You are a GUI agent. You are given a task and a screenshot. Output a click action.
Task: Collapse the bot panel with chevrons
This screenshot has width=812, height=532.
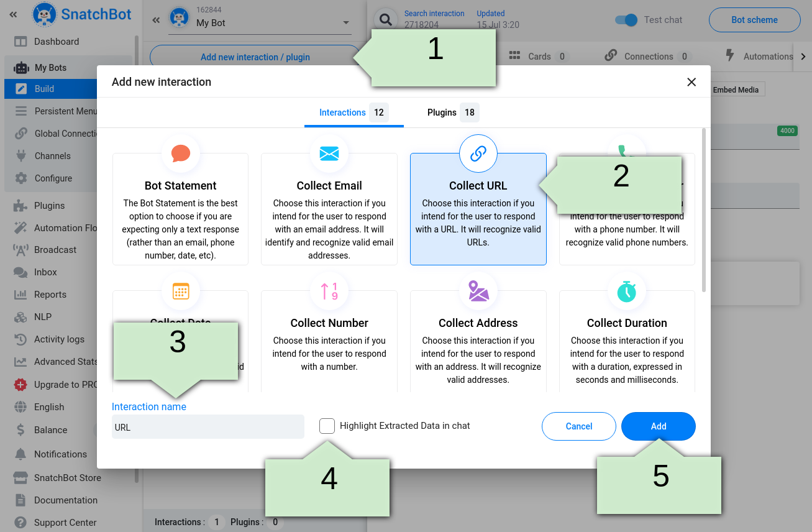156,20
